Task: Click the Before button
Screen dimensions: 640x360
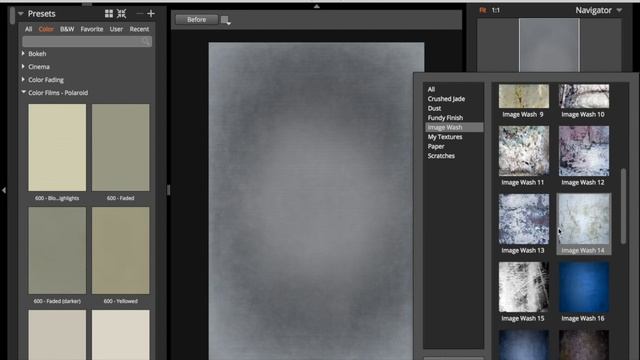Action: tap(196, 20)
